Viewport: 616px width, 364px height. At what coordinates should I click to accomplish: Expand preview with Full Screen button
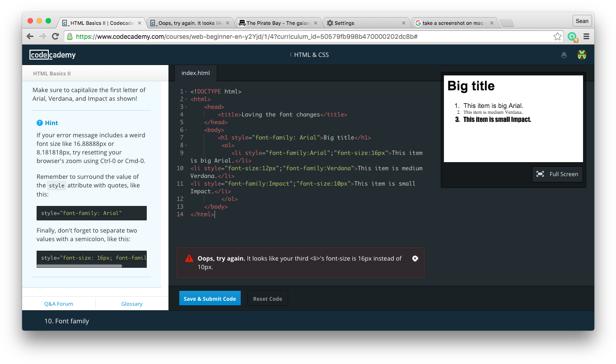click(x=557, y=174)
